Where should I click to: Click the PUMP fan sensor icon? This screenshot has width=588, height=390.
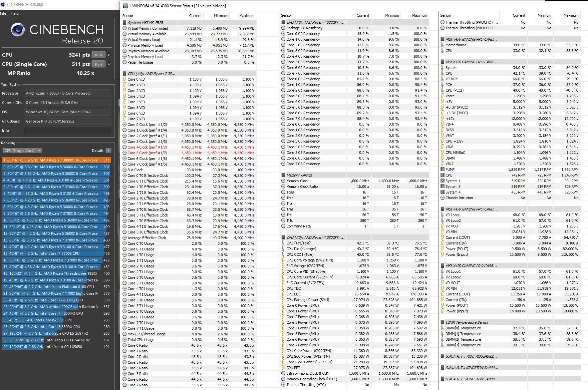click(x=442, y=170)
